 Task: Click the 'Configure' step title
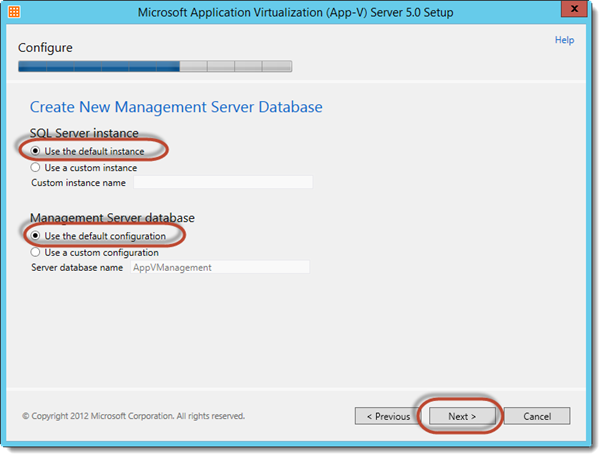point(45,48)
